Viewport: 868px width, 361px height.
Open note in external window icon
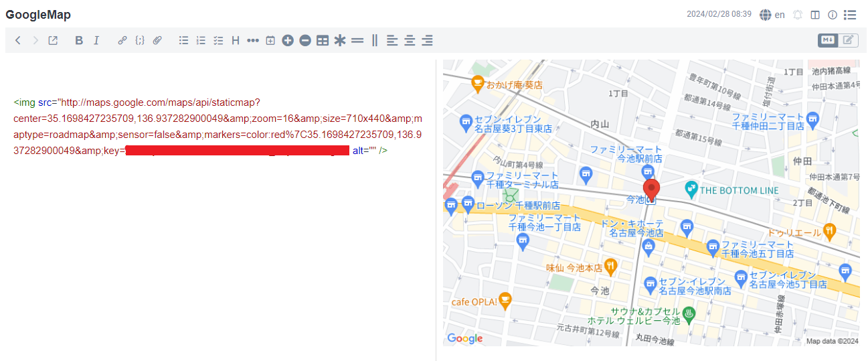pyautogui.click(x=53, y=40)
